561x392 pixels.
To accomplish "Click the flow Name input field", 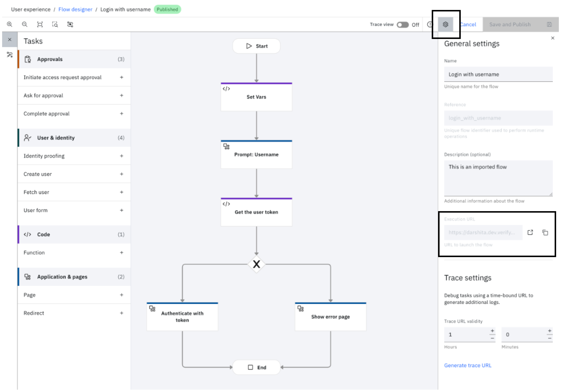I will click(x=498, y=75).
